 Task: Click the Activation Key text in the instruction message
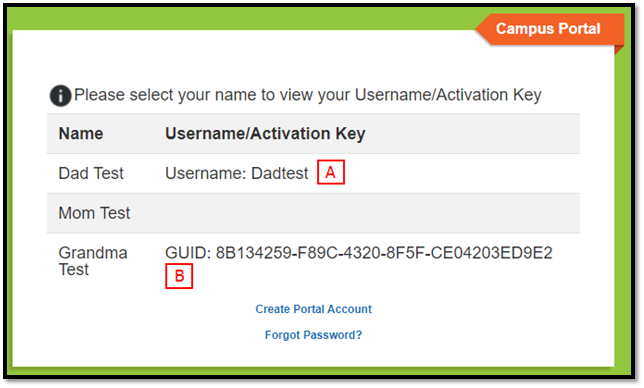(489, 95)
